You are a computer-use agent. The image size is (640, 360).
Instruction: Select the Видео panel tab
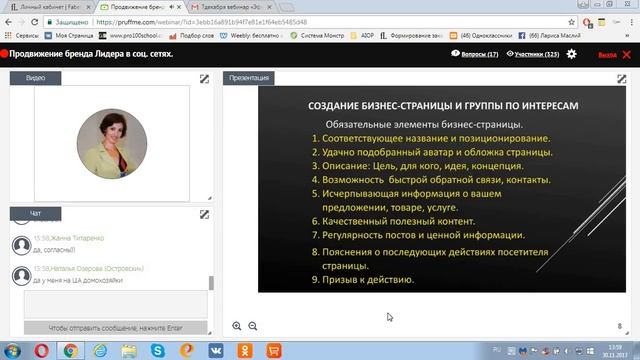[36, 78]
